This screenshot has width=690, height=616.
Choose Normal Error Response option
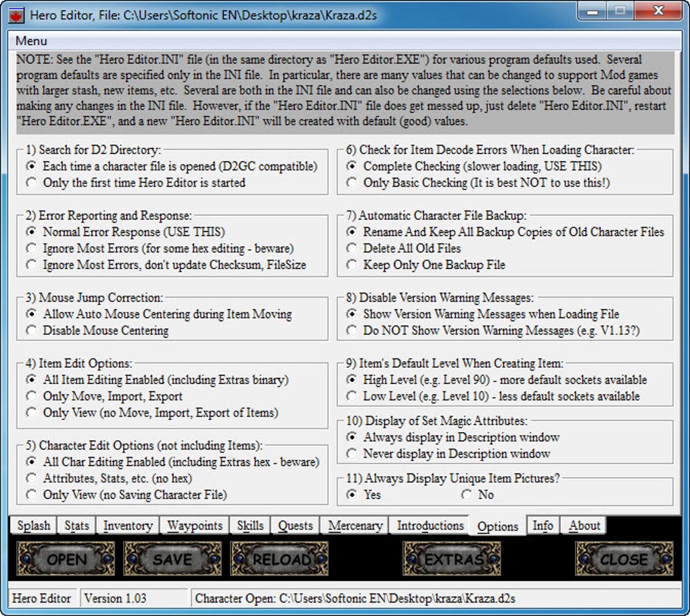click(126, 232)
